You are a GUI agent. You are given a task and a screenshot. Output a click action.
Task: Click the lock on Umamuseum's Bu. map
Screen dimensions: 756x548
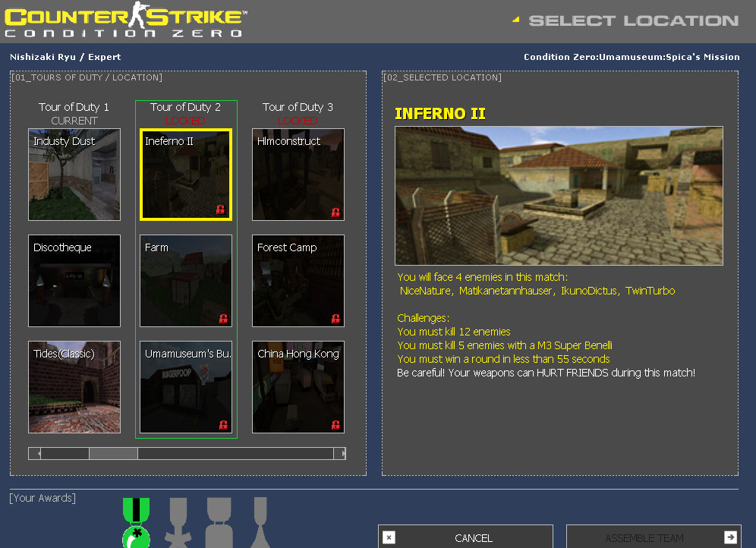[224, 426]
